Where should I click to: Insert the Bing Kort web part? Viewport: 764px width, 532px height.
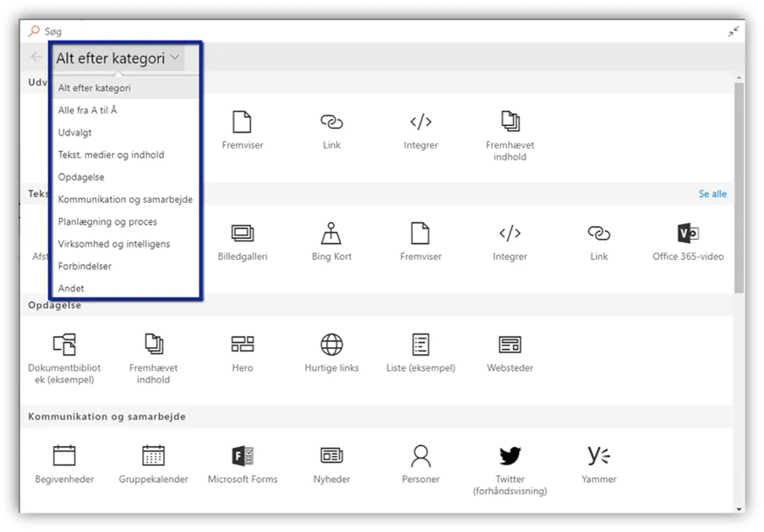click(331, 242)
